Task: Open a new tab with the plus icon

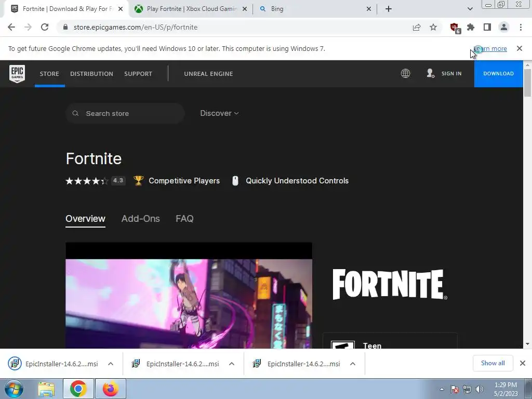Action: [x=389, y=9]
